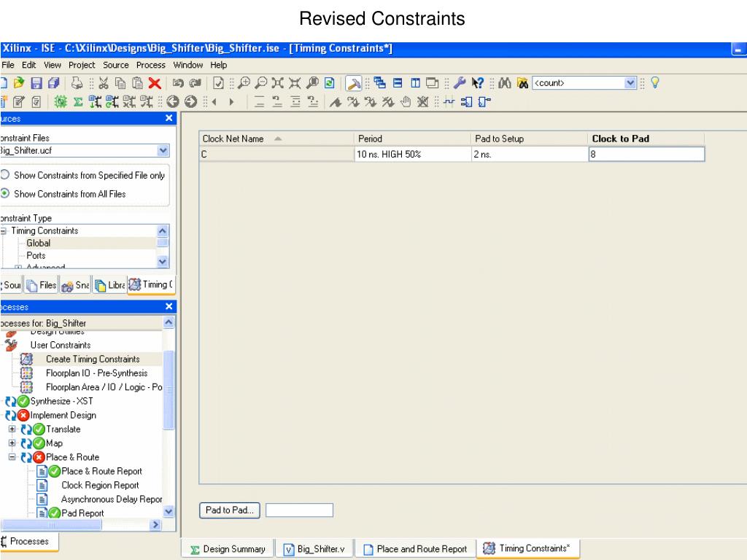The height and width of the screenshot is (560, 747).
Task: Tile windows vertically via toolbar icon
Action: [x=415, y=83]
